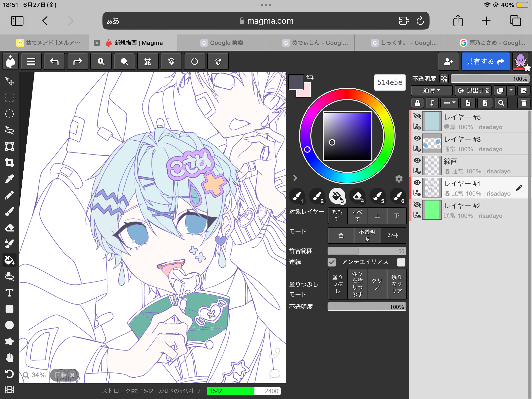Select the text tool
The image size is (532, 399).
point(9,293)
